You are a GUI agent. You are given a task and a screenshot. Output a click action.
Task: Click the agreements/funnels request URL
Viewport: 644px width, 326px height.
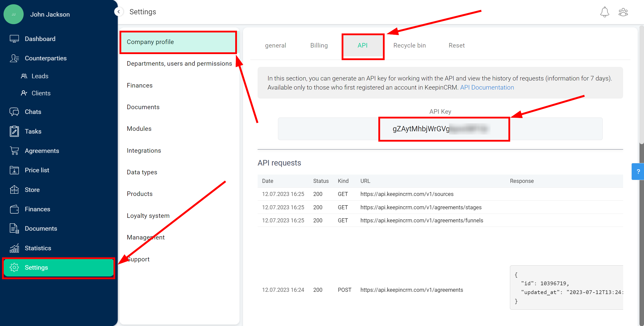coord(422,220)
